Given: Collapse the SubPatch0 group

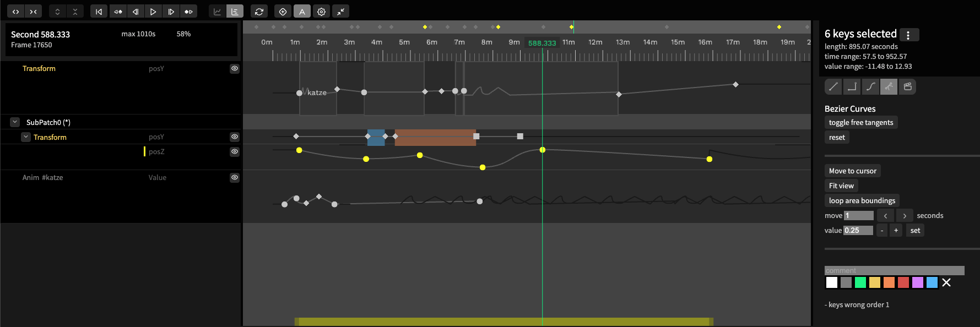Looking at the screenshot, I should [15, 122].
